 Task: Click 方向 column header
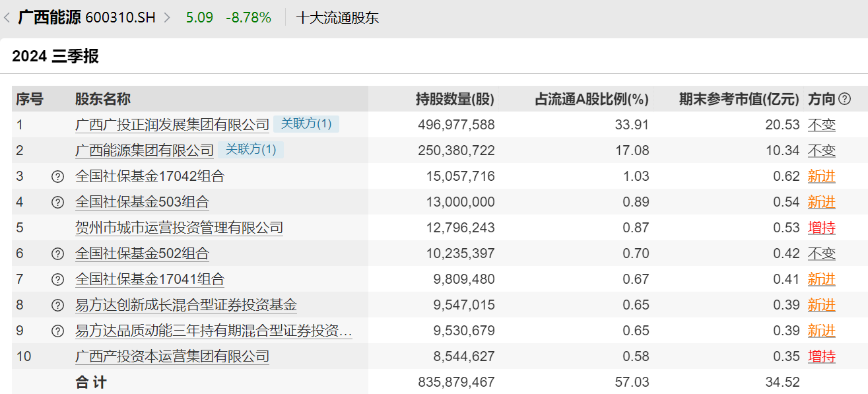[x=822, y=99]
